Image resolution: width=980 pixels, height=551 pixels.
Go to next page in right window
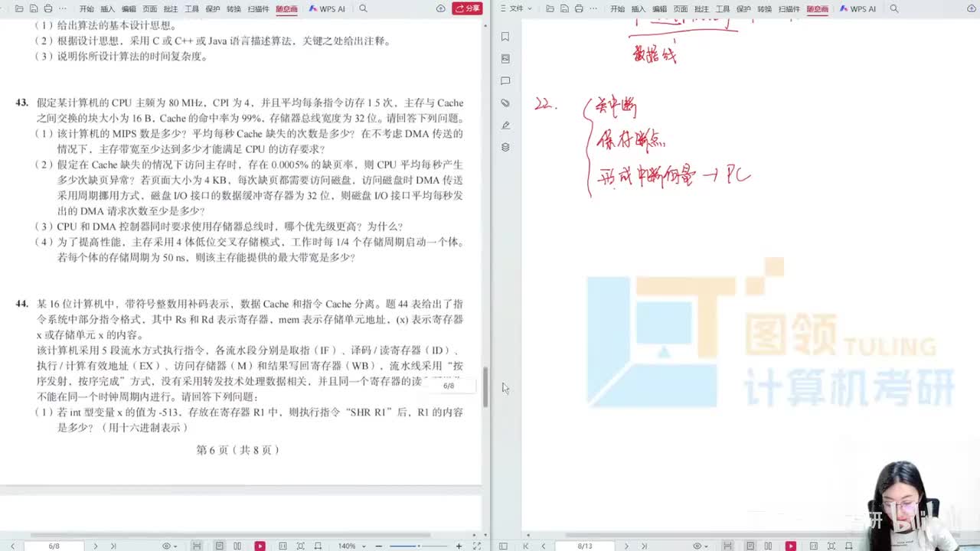pos(626,546)
